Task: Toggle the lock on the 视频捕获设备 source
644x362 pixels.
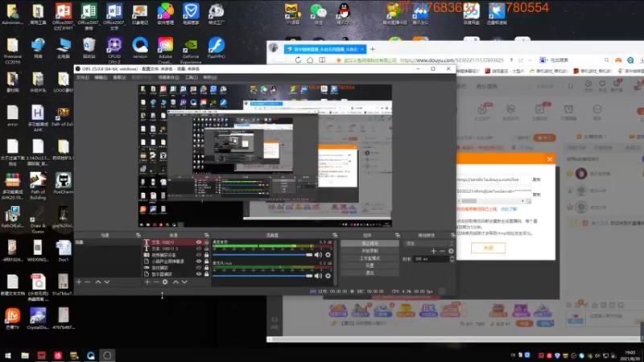Action: coord(206,255)
